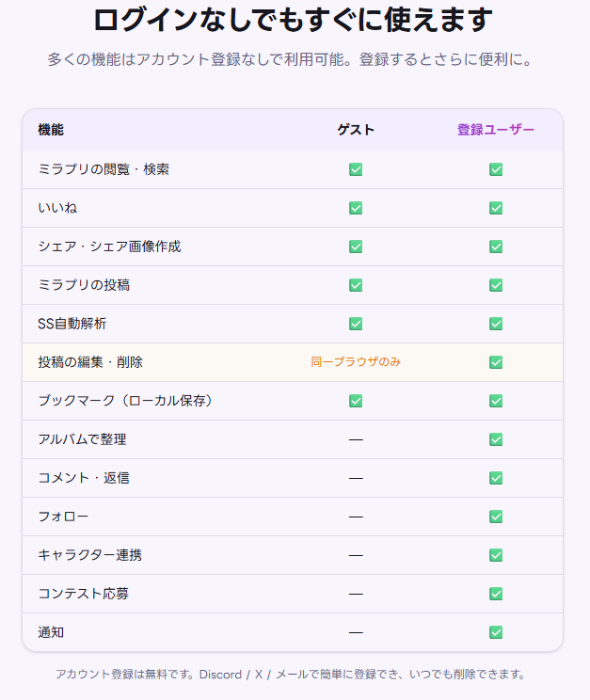Click registered user checkmark for 通知 row
The width and height of the screenshot is (590, 700).
tap(496, 632)
